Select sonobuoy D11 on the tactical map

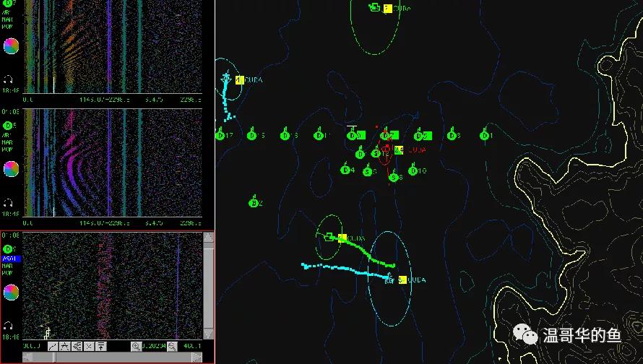coord(319,135)
